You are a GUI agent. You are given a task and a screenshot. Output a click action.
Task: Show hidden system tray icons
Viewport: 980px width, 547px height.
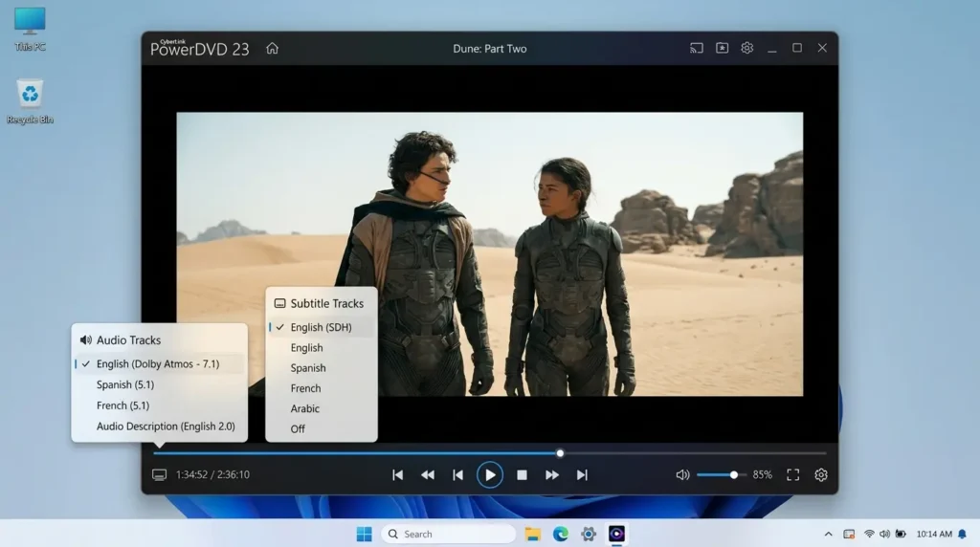coord(828,534)
